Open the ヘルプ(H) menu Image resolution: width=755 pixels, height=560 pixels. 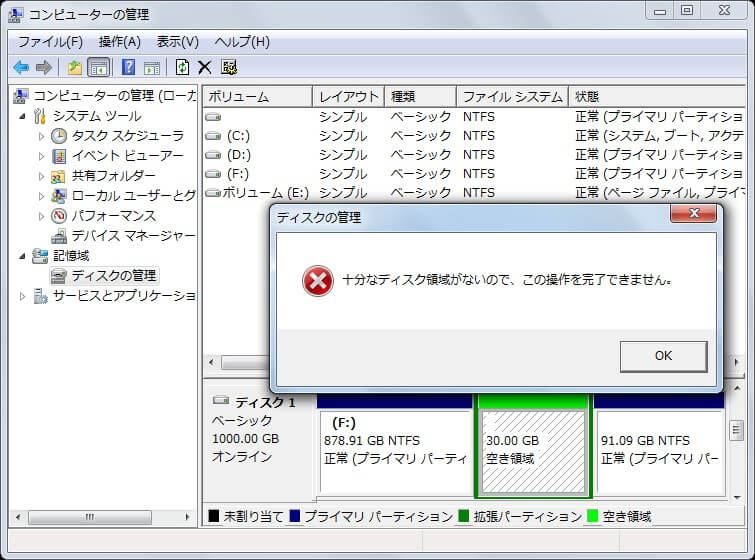pyautogui.click(x=242, y=42)
